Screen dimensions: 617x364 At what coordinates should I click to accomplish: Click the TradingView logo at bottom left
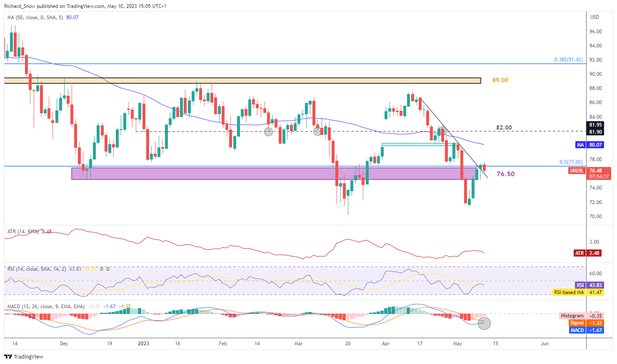pyautogui.click(x=24, y=357)
